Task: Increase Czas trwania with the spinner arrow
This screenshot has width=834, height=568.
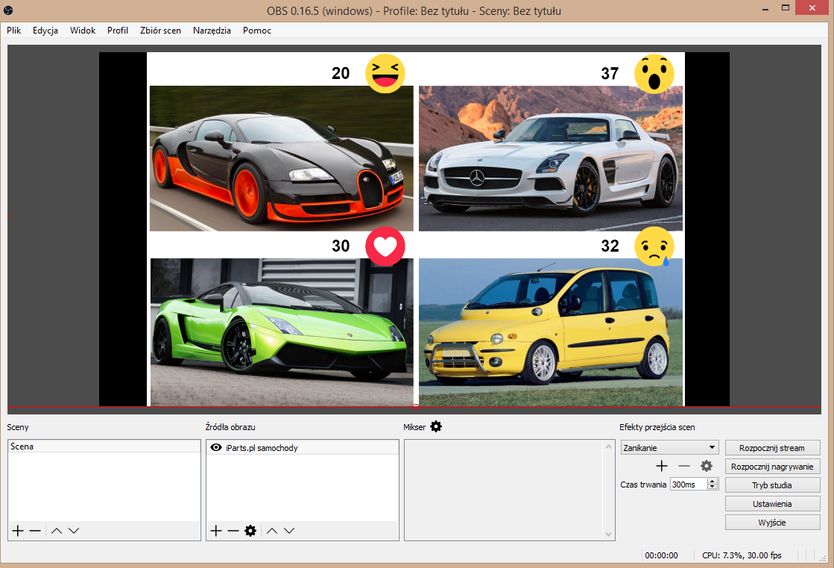Action: coord(712,481)
